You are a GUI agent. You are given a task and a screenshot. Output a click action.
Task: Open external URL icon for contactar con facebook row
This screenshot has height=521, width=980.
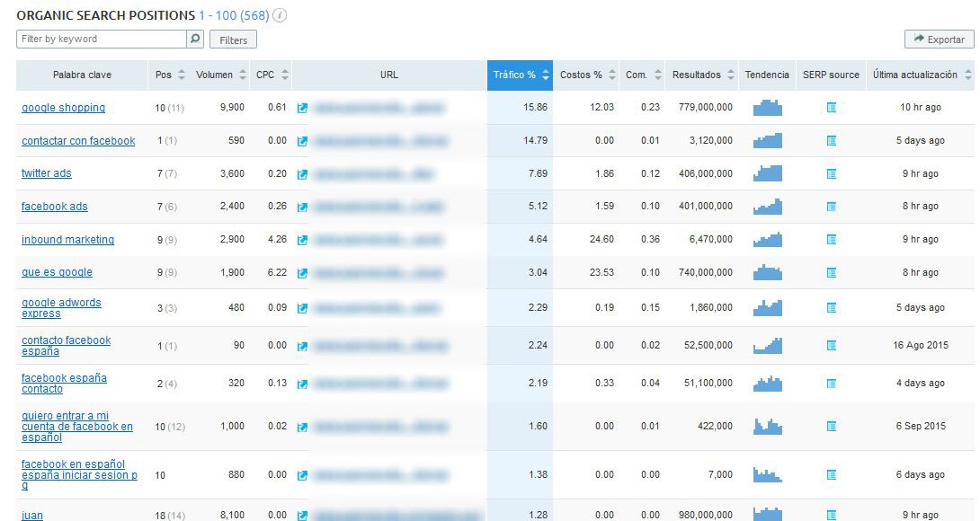pos(302,141)
